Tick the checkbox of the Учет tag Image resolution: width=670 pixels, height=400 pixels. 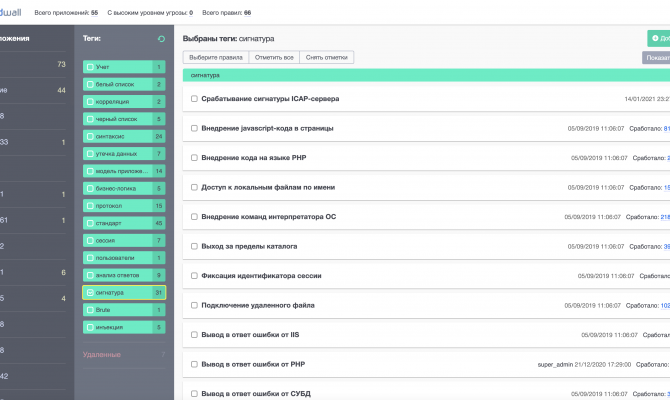[90, 67]
